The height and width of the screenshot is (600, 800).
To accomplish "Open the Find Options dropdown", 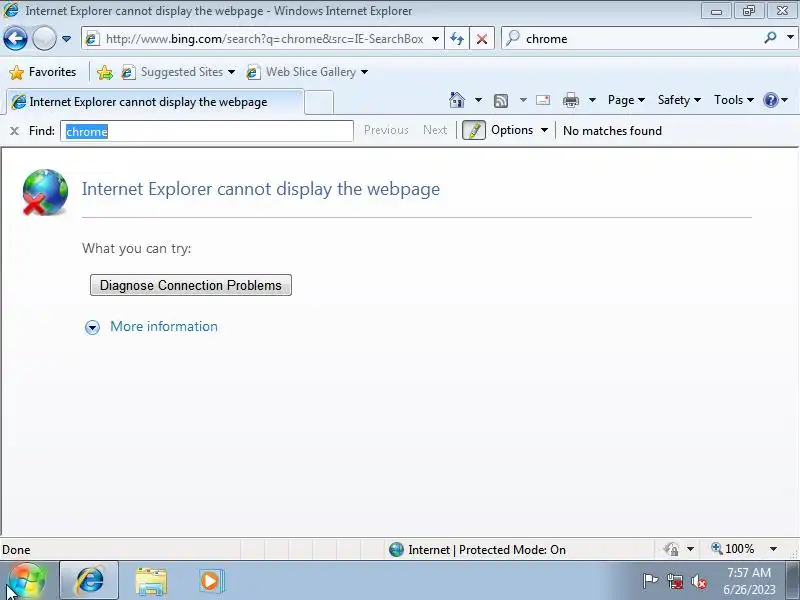I will 519,130.
